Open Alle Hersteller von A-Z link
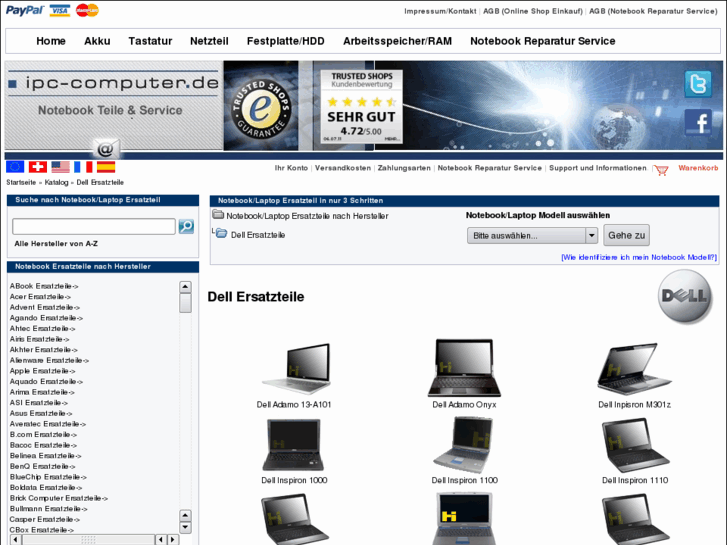 click(56, 244)
